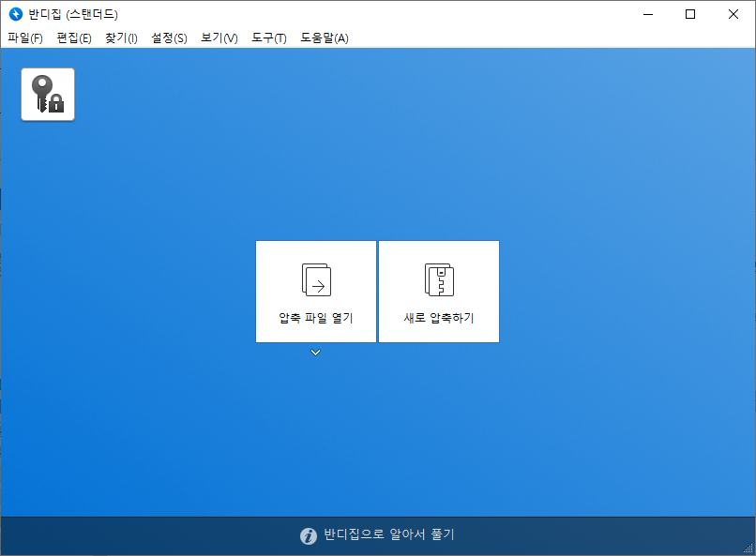Open the 편집(E) menu

[x=74, y=38]
